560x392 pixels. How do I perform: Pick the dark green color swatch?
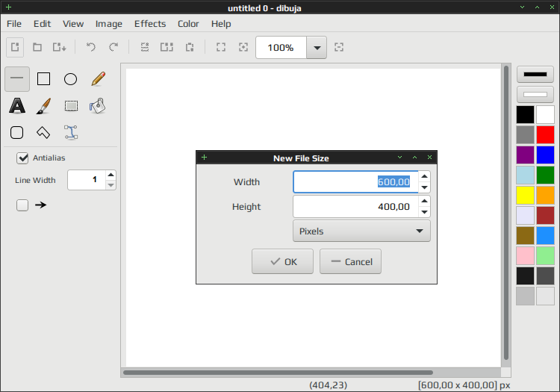point(545,175)
